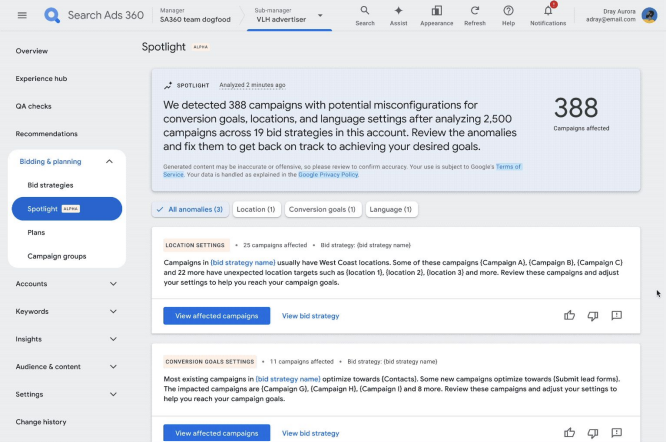Open the Notifications bell
The image size is (666, 442).
click(x=547, y=11)
